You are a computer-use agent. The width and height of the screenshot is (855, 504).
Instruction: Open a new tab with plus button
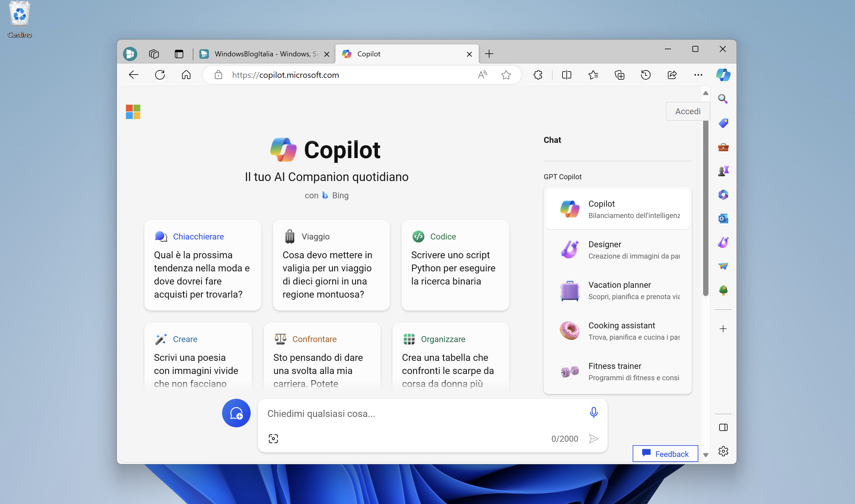point(489,54)
